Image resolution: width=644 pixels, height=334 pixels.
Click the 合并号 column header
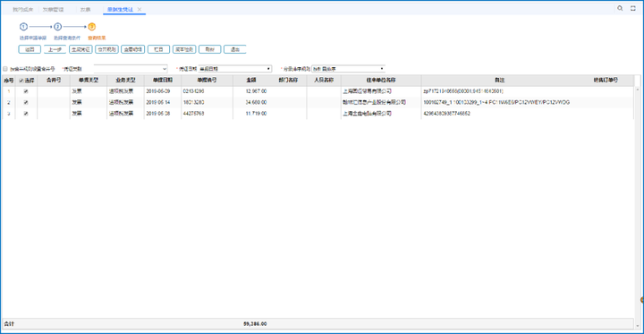click(54, 81)
